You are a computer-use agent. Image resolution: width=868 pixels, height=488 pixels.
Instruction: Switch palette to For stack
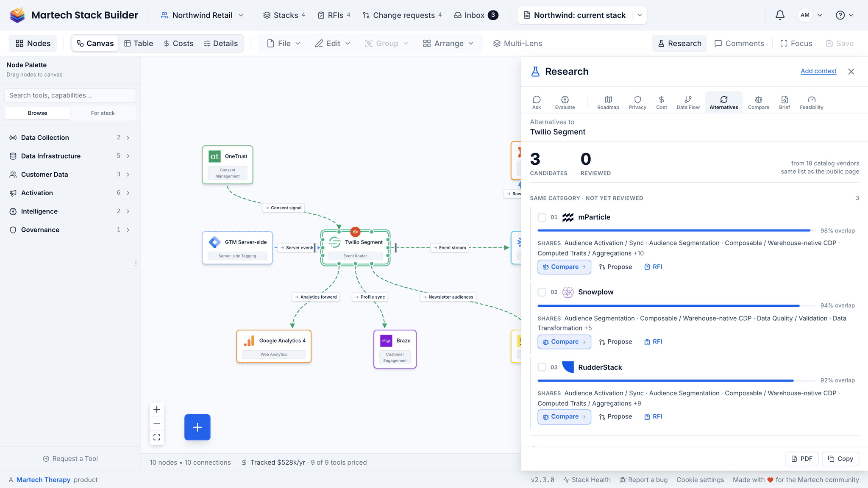pyautogui.click(x=103, y=113)
